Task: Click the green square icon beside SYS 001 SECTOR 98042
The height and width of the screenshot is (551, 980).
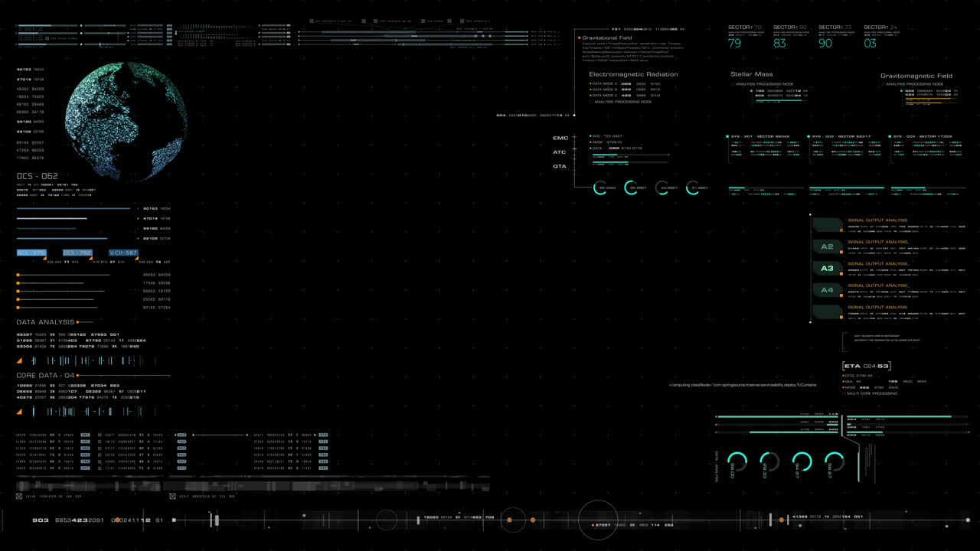Action: pyautogui.click(x=727, y=135)
